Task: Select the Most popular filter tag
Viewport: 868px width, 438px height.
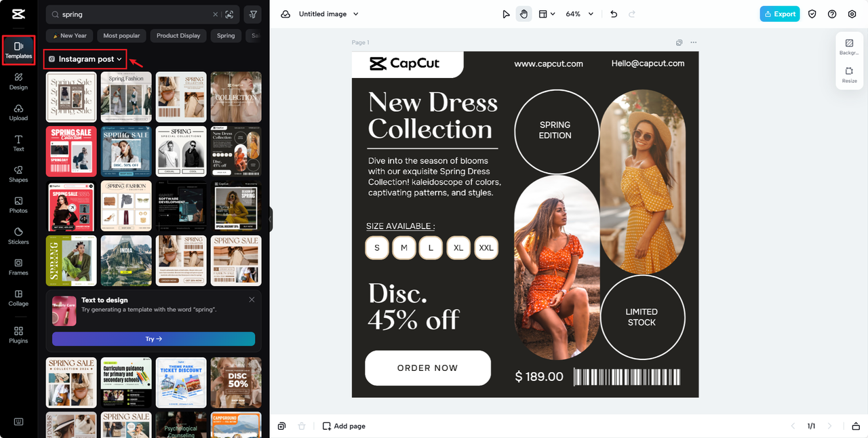Action: (121, 36)
